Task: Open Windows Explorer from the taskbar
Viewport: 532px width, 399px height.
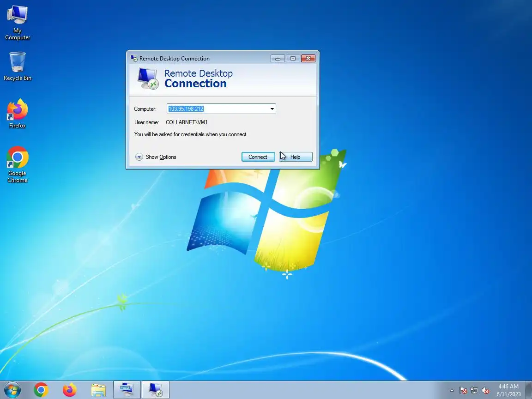Action: 98,390
